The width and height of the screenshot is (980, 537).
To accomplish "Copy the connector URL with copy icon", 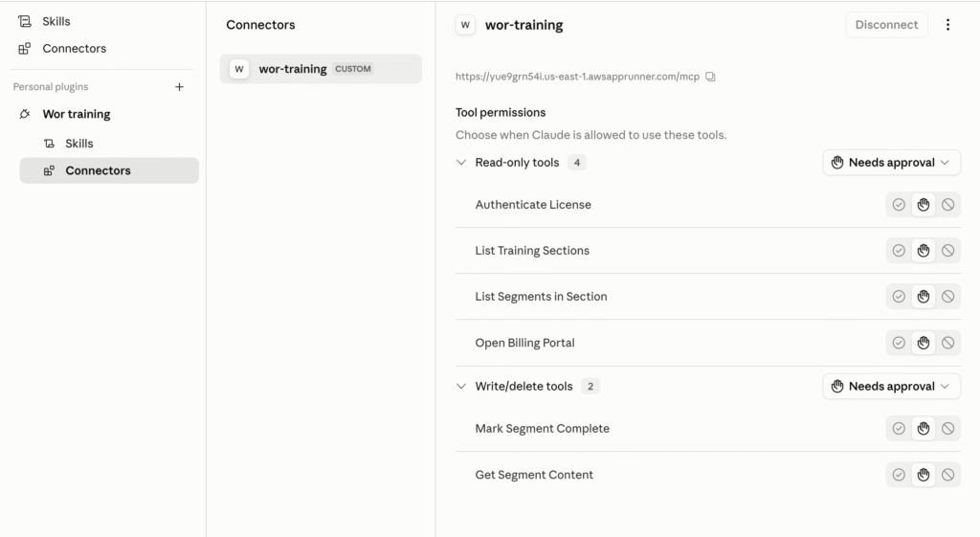I will tap(710, 77).
